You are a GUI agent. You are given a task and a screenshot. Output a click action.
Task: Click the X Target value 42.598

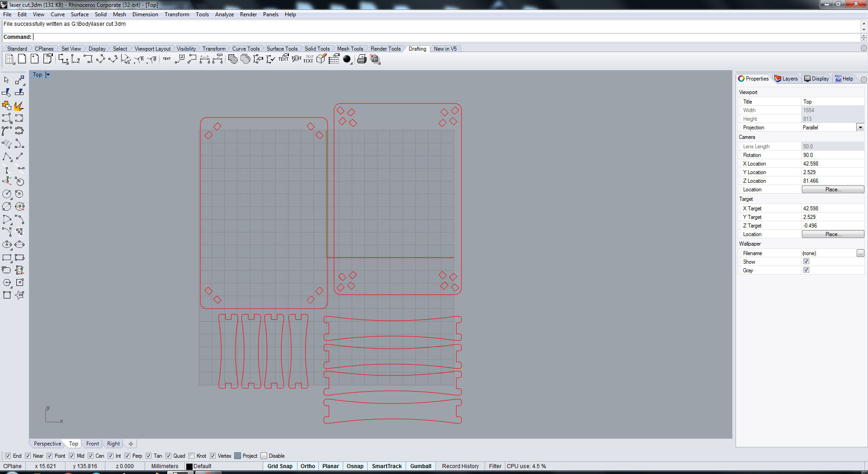coord(833,209)
